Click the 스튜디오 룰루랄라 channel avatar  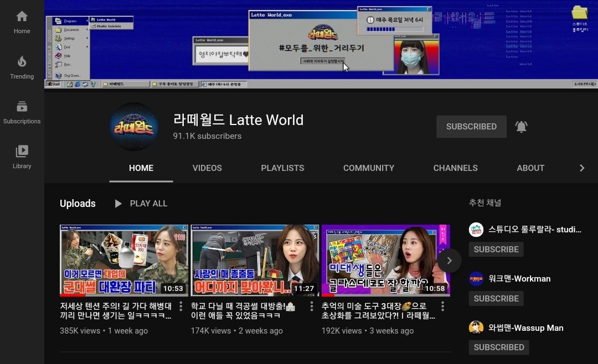pos(476,230)
